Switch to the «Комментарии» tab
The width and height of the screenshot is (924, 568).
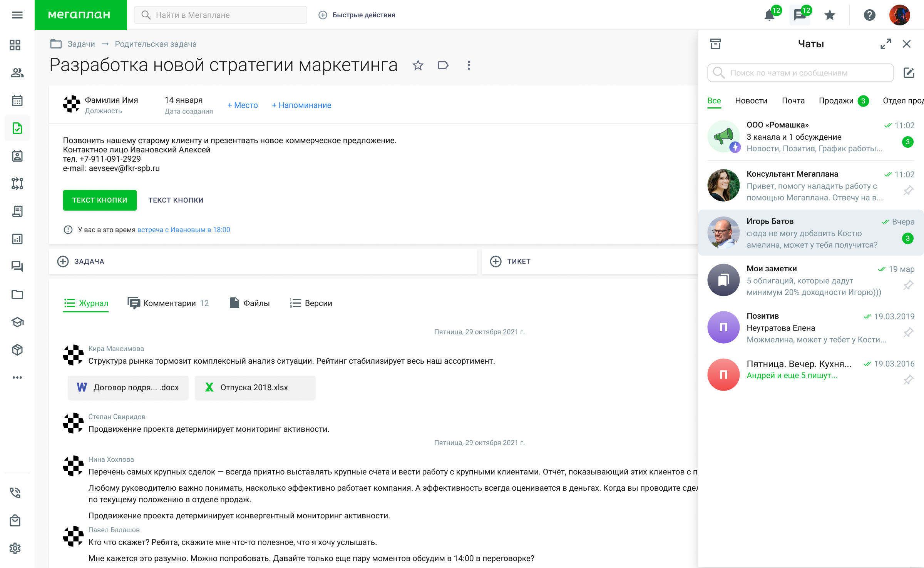[169, 303]
